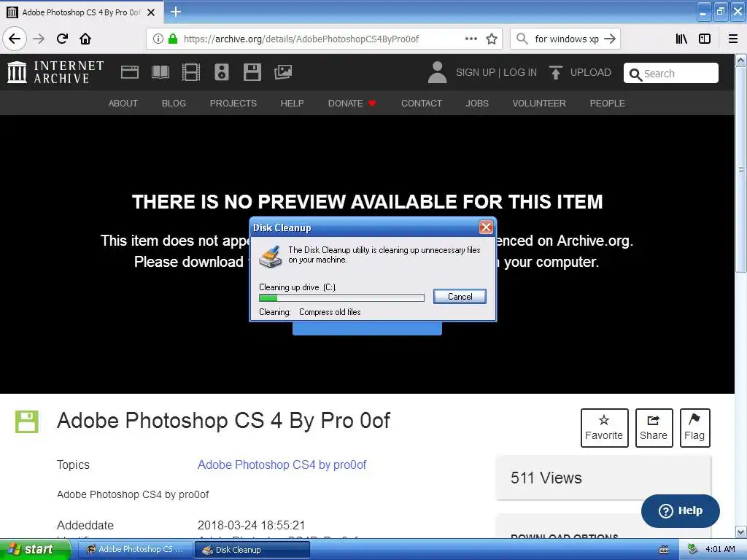Open the Software floppy disk icon
Image resolution: width=747 pixels, height=560 pixels.
point(252,72)
